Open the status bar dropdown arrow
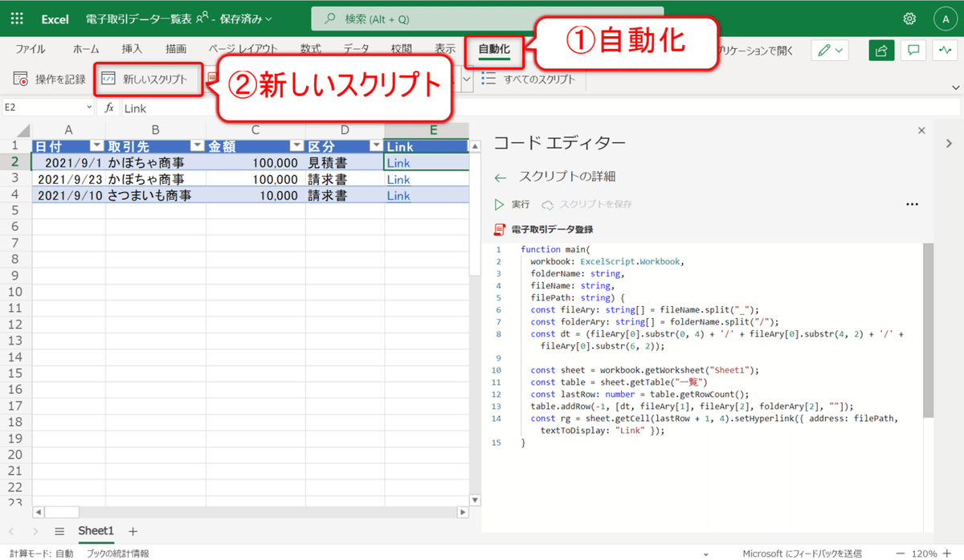This screenshot has height=560, width=964. pos(705,554)
